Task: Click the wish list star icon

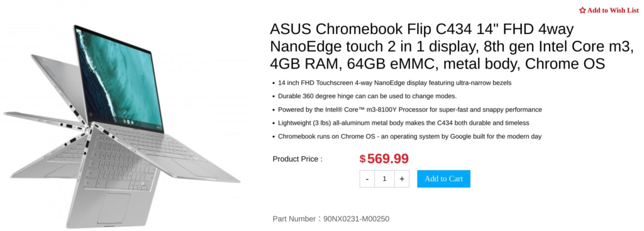Action: (x=582, y=10)
